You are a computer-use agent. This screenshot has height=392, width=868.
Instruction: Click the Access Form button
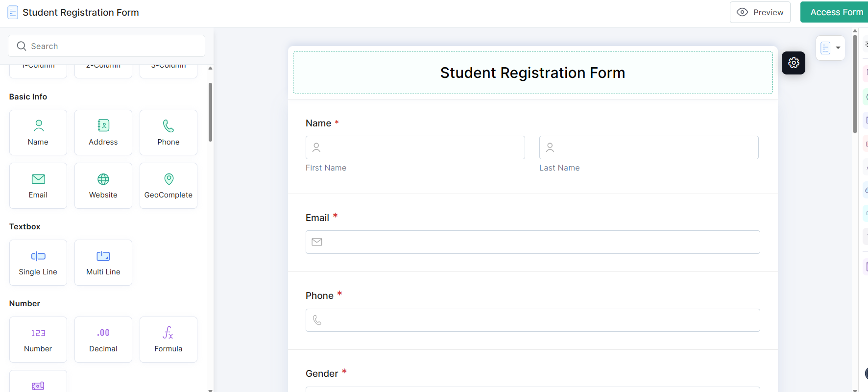[836, 12]
